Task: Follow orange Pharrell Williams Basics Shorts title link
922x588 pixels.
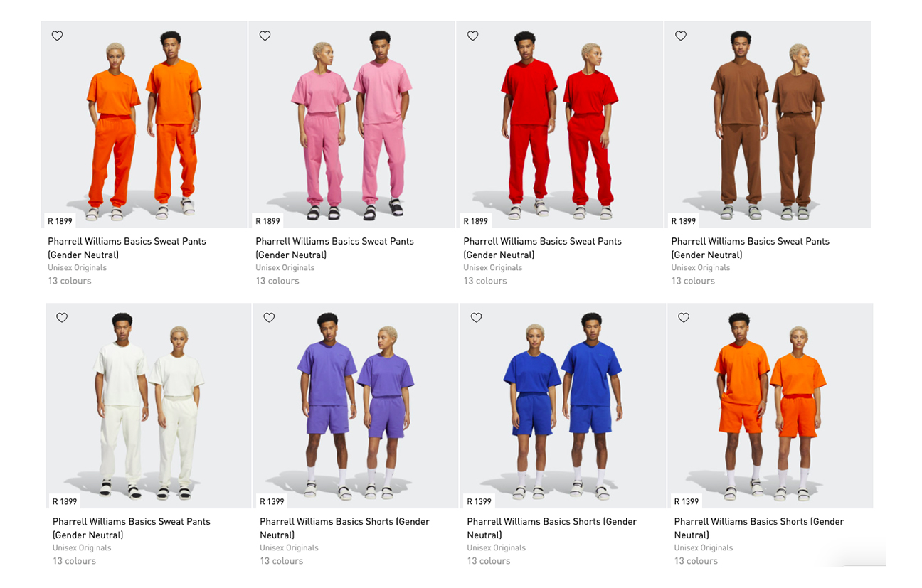Action: pyautogui.click(x=759, y=528)
